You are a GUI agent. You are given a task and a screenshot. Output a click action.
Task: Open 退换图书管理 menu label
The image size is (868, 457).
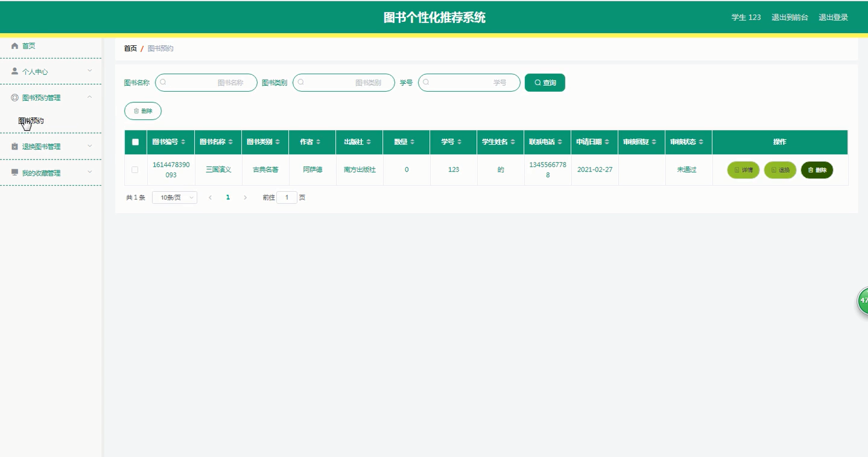[x=41, y=147]
